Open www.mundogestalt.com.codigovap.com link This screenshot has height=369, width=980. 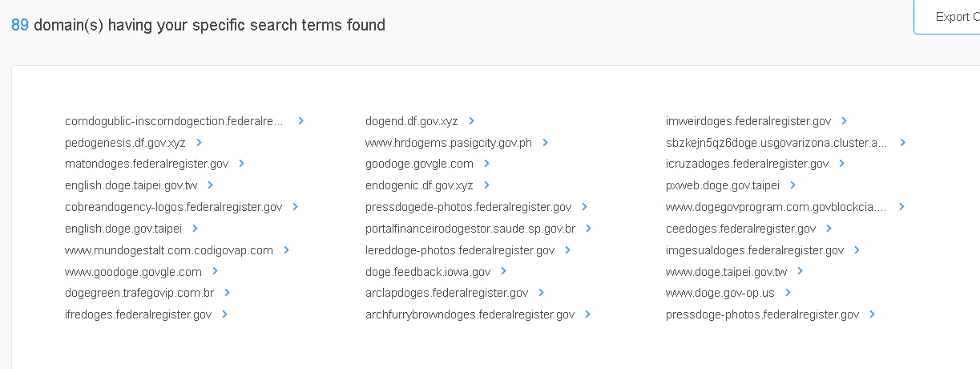169,250
